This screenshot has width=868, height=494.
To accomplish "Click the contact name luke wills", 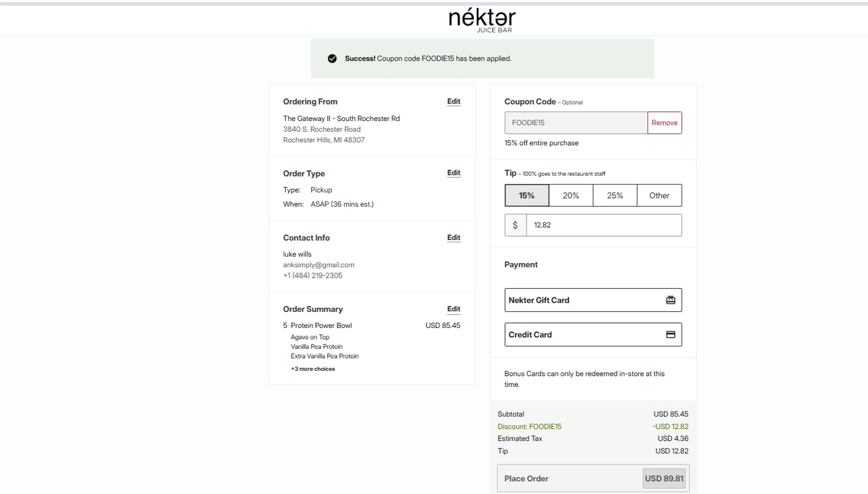I will 297,255.
